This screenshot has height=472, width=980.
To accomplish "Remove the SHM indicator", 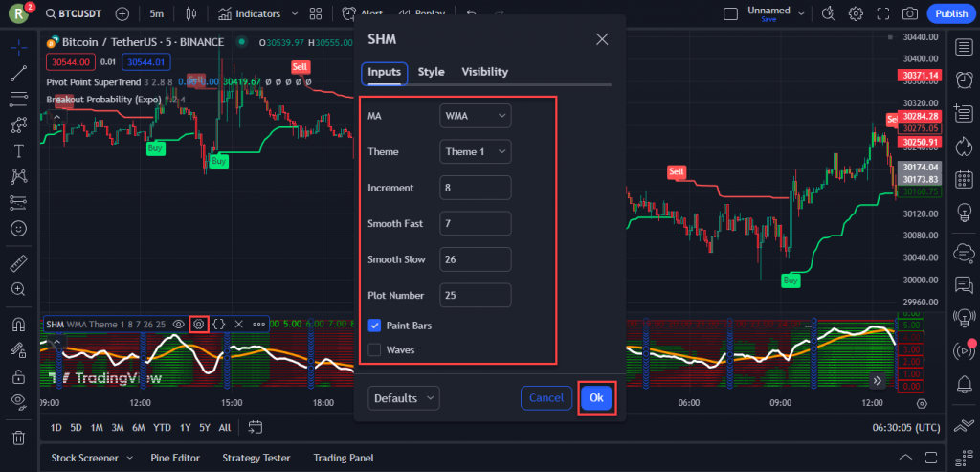I will coord(238,324).
